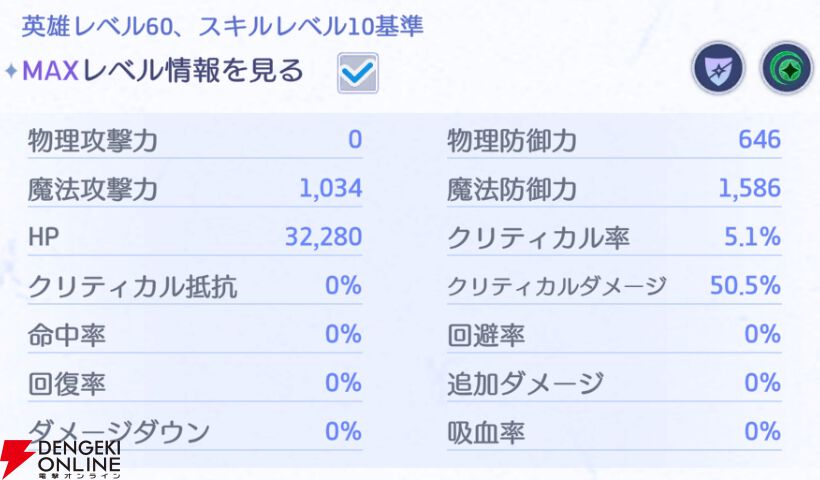Select the 魔法防御力 value 1,586
Image resolution: width=820 pixels, height=480 pixels.
click(x=749, y=188)
